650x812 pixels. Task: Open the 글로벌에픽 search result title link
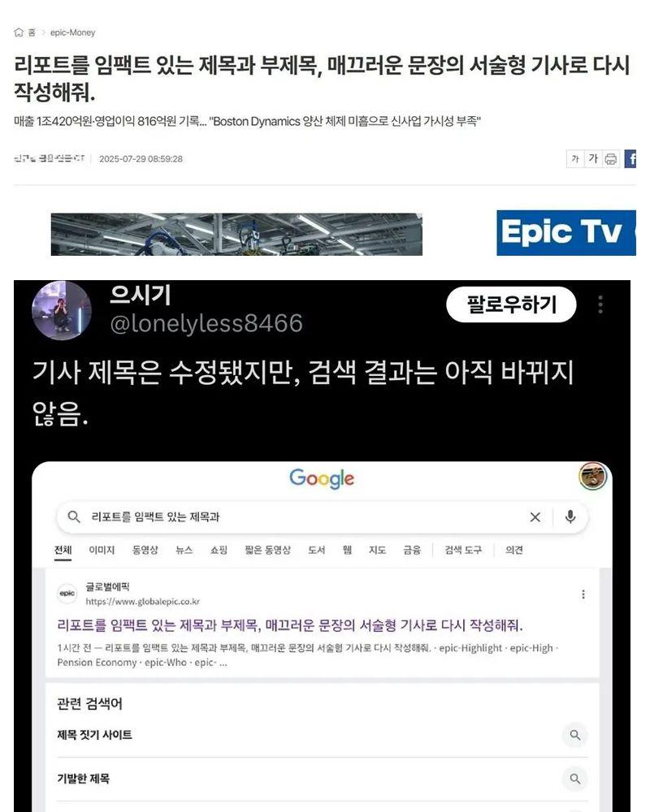[x=290, y=625]
